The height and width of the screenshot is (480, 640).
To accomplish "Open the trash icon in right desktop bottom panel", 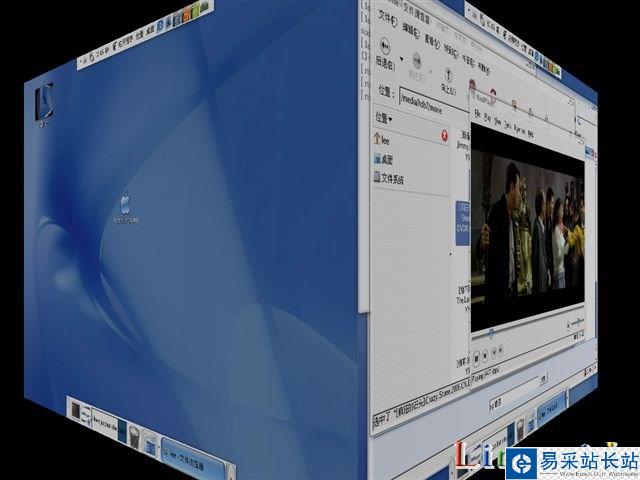I will point(520,430).
